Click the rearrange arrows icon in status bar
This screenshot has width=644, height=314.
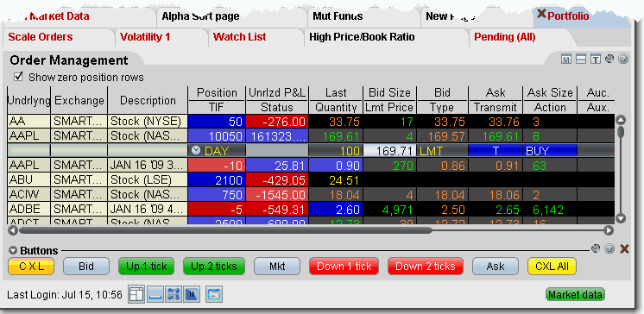coord(174,294)
